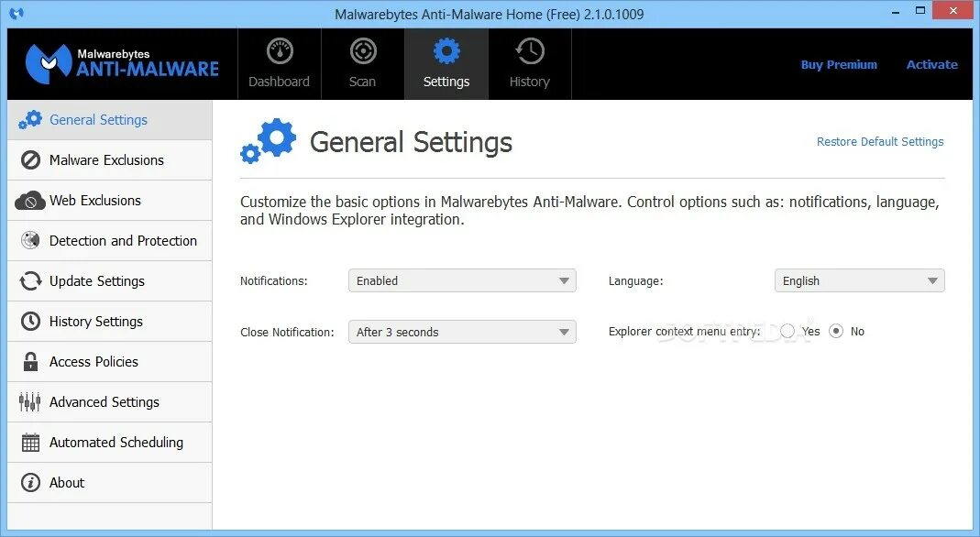980x537 pixels.
Task: Open the Notifications dropdown
Action: click(462, 281)
